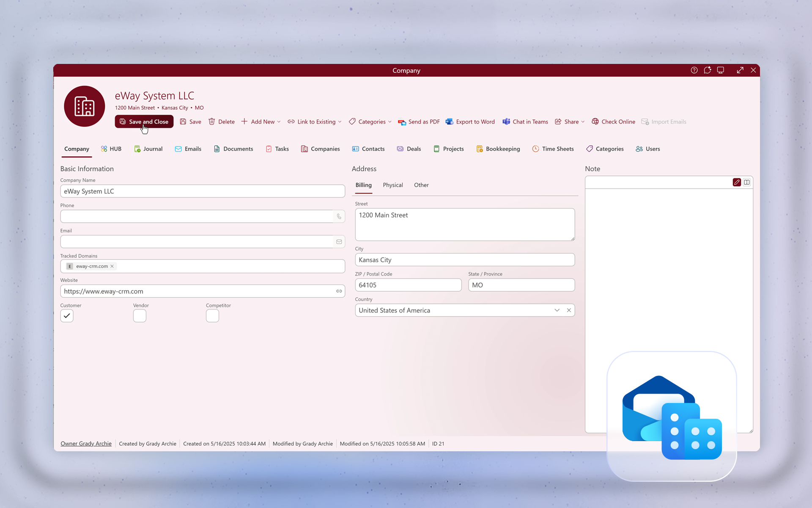
Task: Click the 'ID 21' status text
Action: click(438, 444)
